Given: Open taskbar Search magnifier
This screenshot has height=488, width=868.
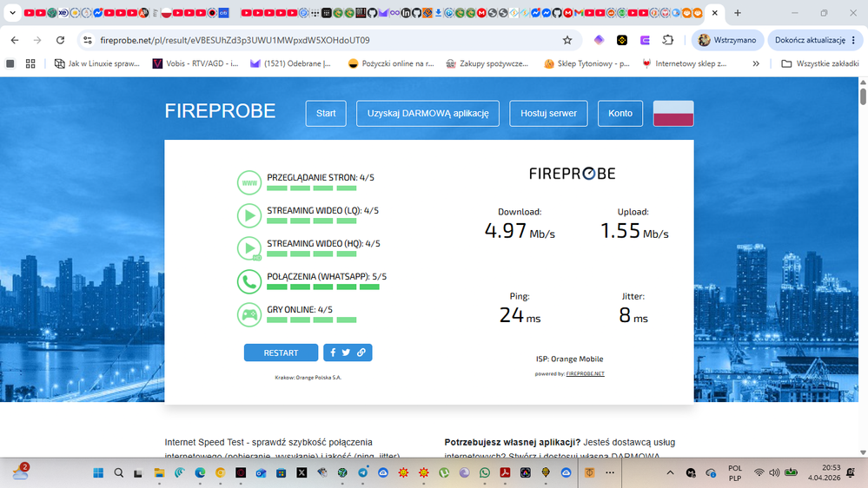Looking at the screenshot, I should coord(118,472).
